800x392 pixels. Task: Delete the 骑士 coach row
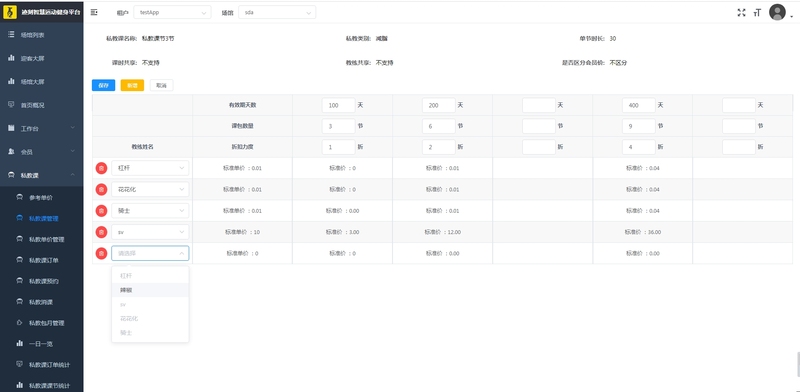(102, 211)
